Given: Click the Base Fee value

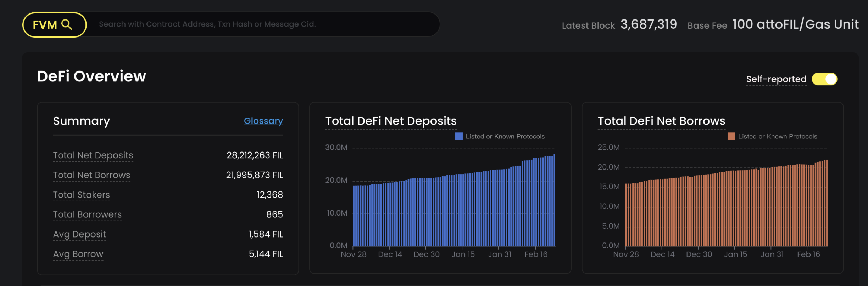Looking at the screenshot, I should [x=795, y=24].
